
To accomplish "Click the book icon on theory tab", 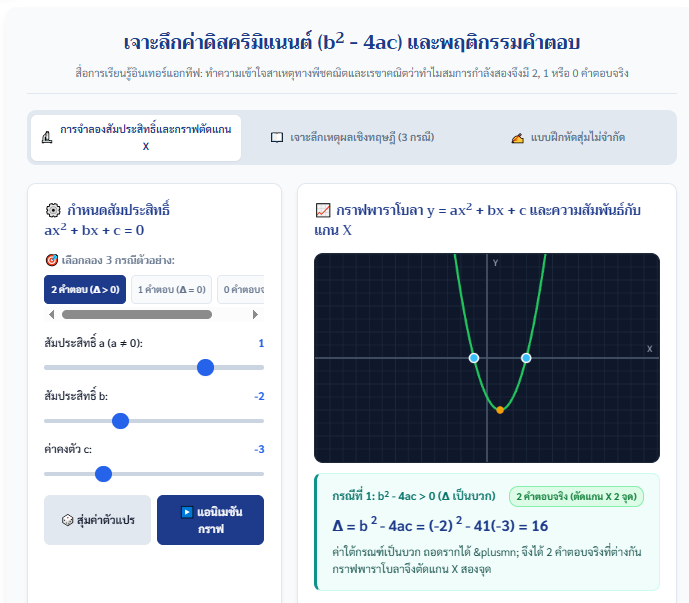I will 277,138.
